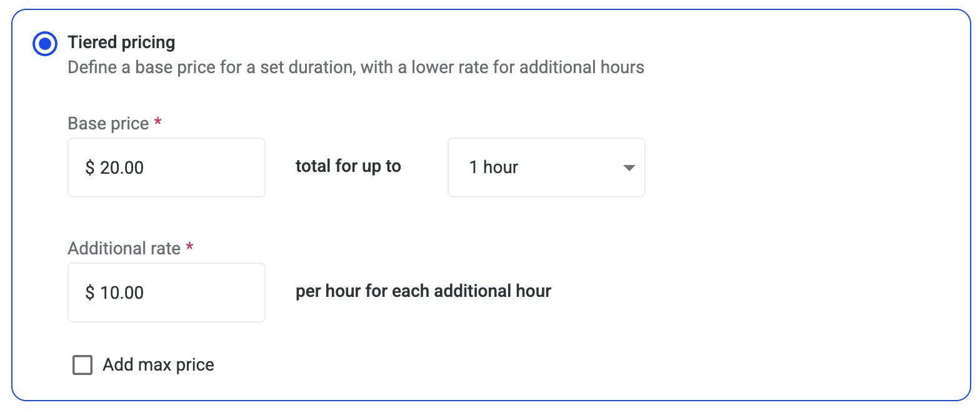This screenshot has width=980, height=415.
Task: Click the tiered pricing description sentence
Action: pyautogui.click(x=356, y=67)
